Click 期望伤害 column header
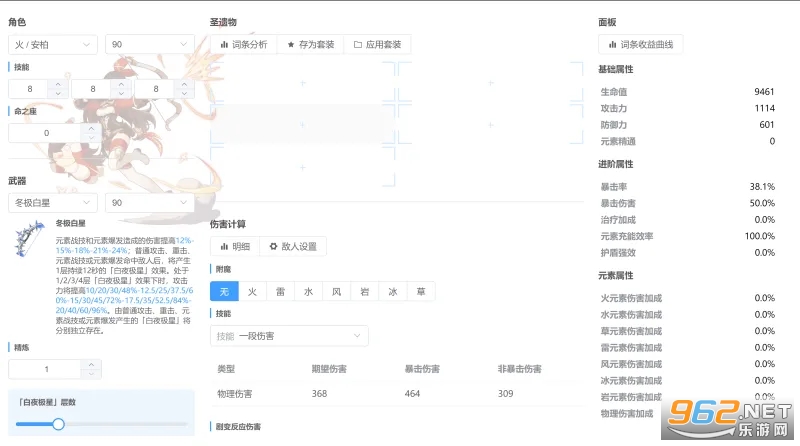This screenshot has width=800, height=446. pos(329,369)
